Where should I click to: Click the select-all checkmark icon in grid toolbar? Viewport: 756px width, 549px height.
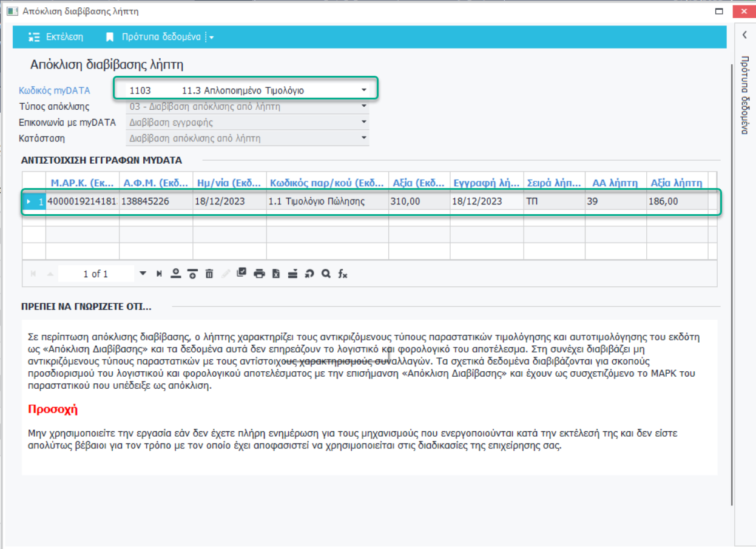pos(241,274)
